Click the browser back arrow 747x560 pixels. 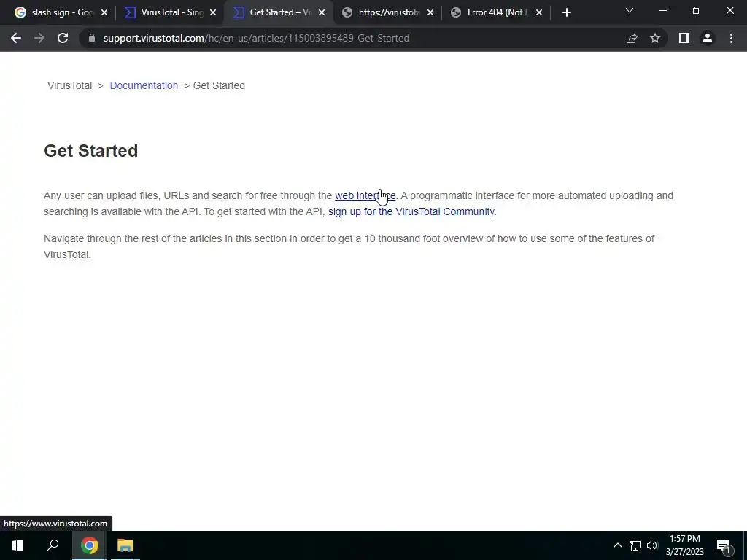[16, 38]
